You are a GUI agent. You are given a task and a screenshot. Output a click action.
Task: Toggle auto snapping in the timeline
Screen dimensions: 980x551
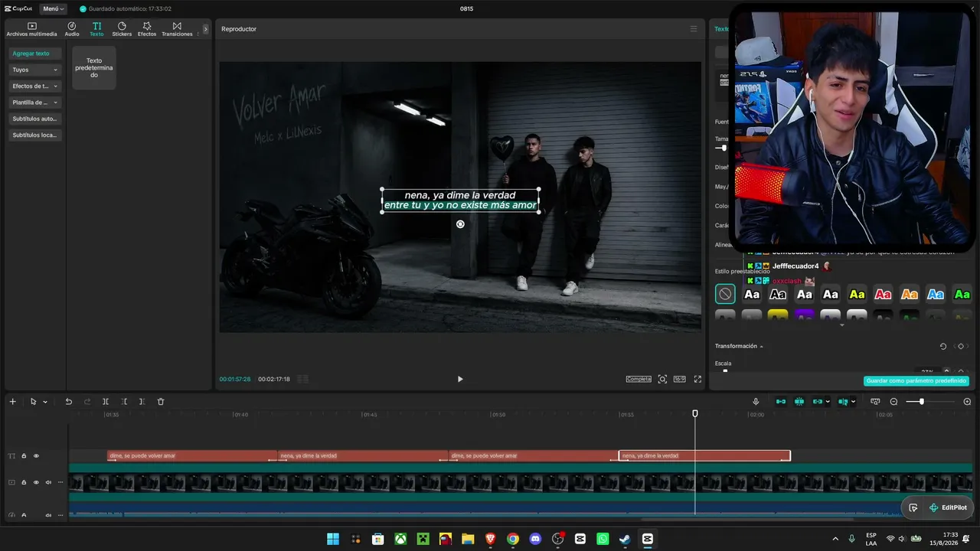click(x=799, y=402)
